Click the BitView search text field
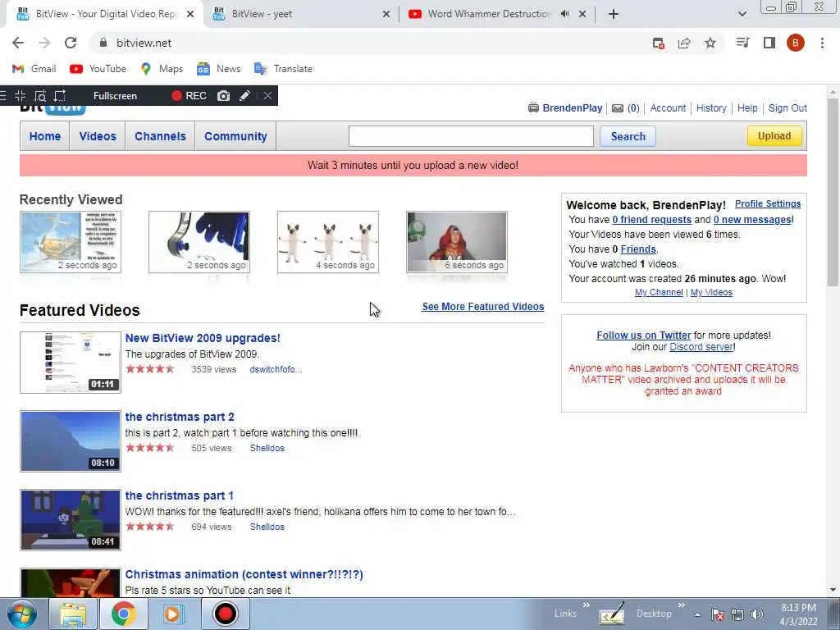The height and width of the screenshot is (630, 840). [x=471, y=136]
